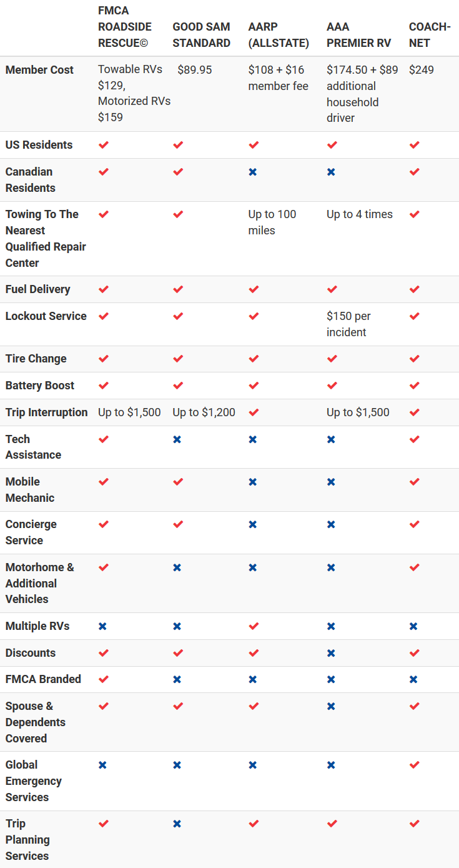Select the AAA Premier RV column header

coord(358,35)
